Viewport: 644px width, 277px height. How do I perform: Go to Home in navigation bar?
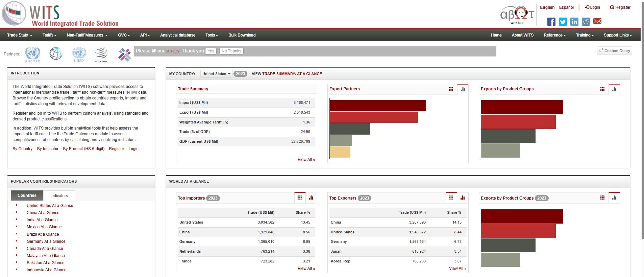[496, 35]
